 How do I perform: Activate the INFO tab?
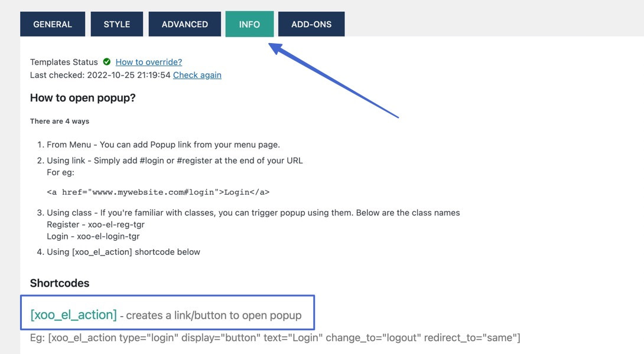(x=249, y=24)
